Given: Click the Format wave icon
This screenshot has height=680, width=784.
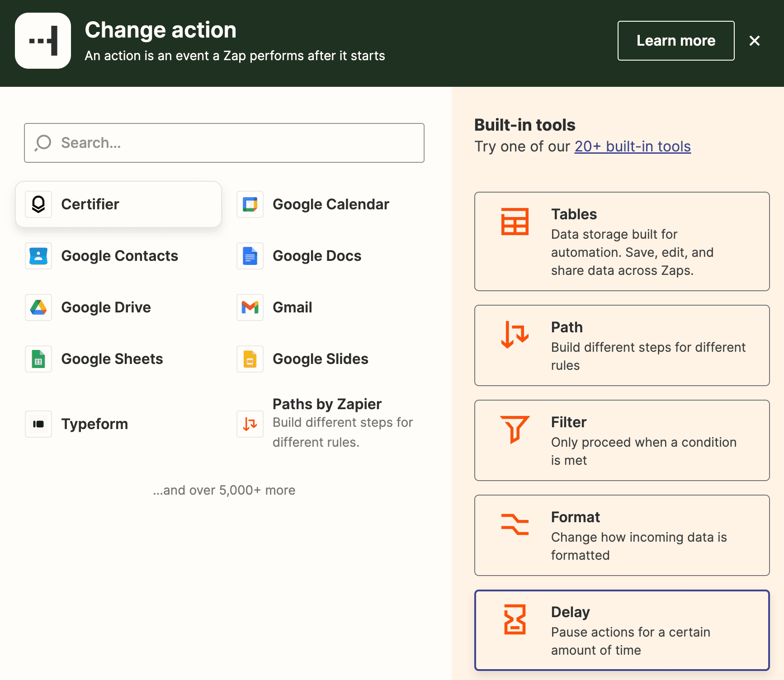Looking at the screenshot, I should [x=515, y=524].
